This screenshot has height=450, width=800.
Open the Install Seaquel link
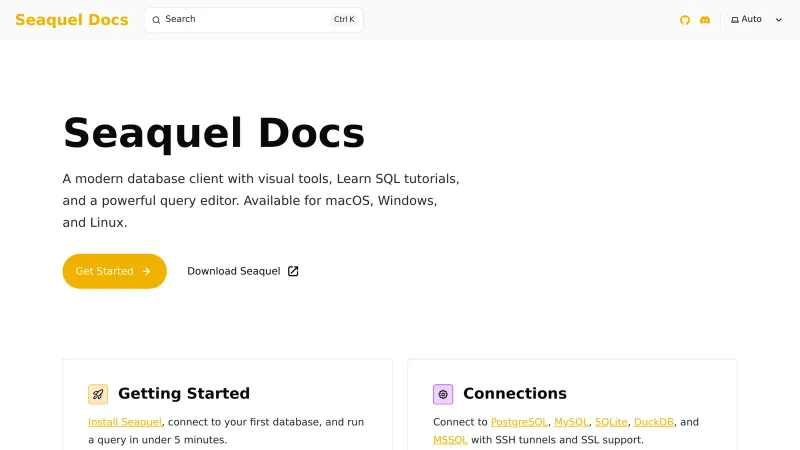[125, 422]
